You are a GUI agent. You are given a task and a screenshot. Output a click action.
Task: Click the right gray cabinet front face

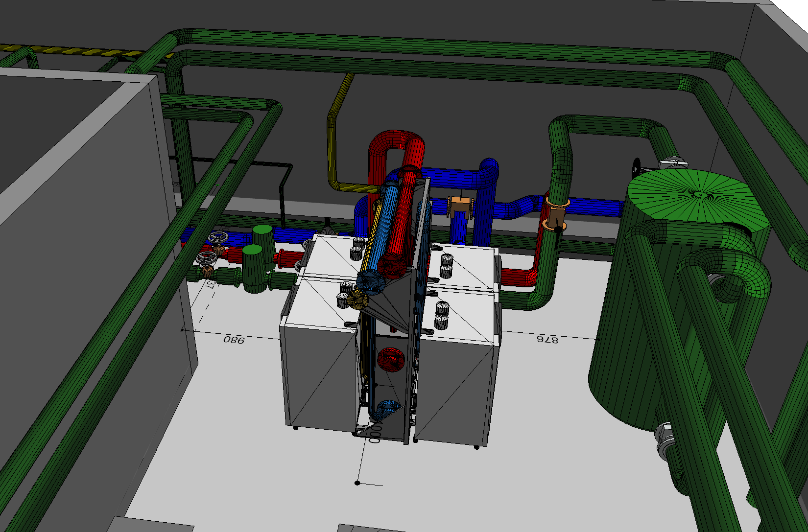453,392
